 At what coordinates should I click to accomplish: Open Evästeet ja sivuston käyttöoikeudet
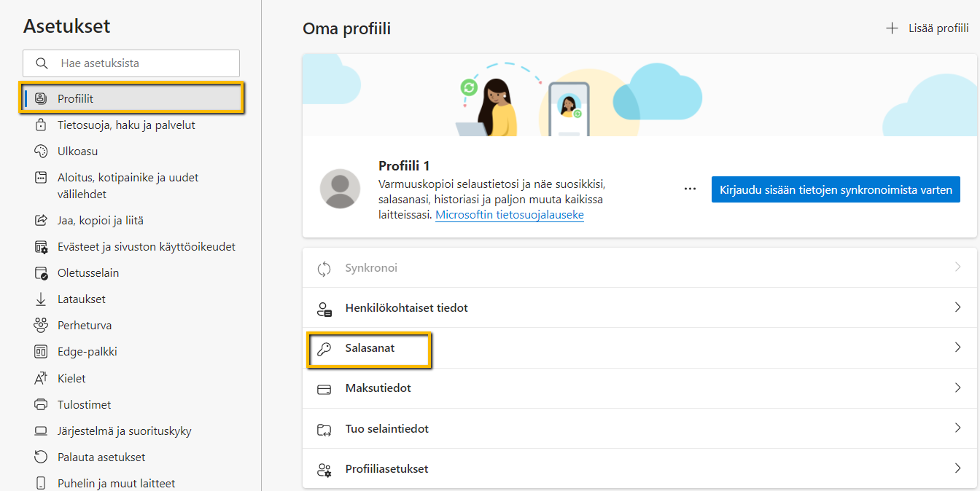tap(146, 247)
